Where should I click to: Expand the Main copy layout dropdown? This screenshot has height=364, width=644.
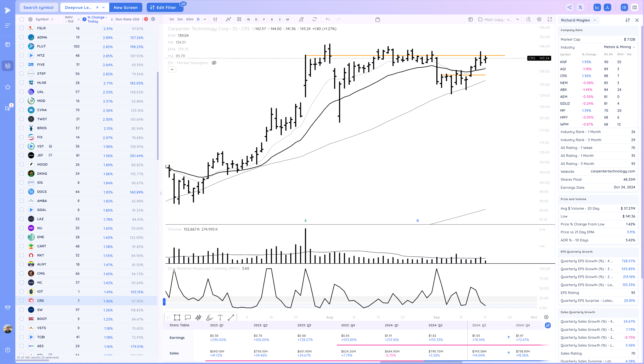pyautogui.click(x=517, y=19)
